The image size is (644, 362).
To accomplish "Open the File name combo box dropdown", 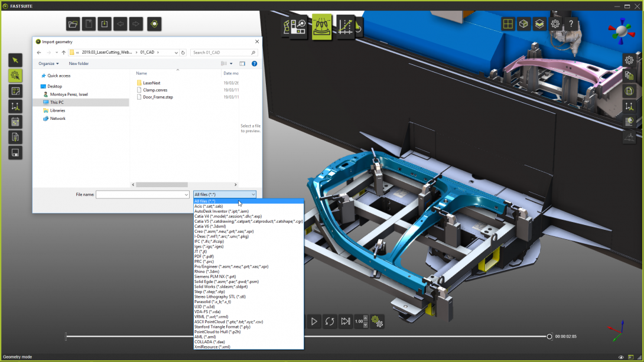I will tap(186, 194).
